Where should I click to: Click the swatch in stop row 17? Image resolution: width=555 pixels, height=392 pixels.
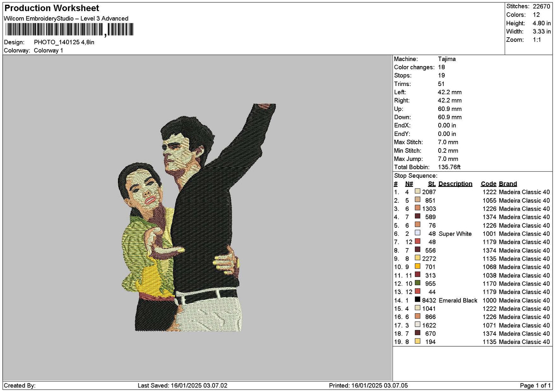pyautogui.click(x=417, y=324)
